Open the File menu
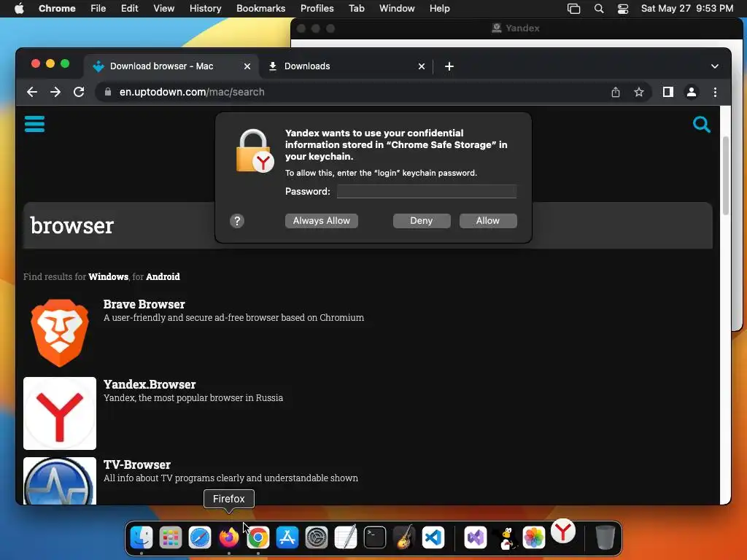Screen dimensions: 747x560 pyautogui.click(x=98, y=9)
